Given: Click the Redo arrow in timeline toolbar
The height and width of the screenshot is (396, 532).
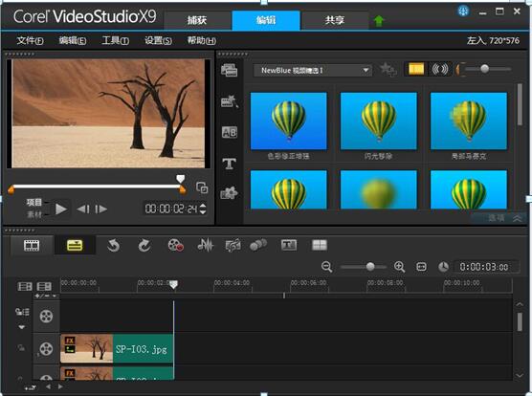Looking at the screenshot, I should (144, 246).
